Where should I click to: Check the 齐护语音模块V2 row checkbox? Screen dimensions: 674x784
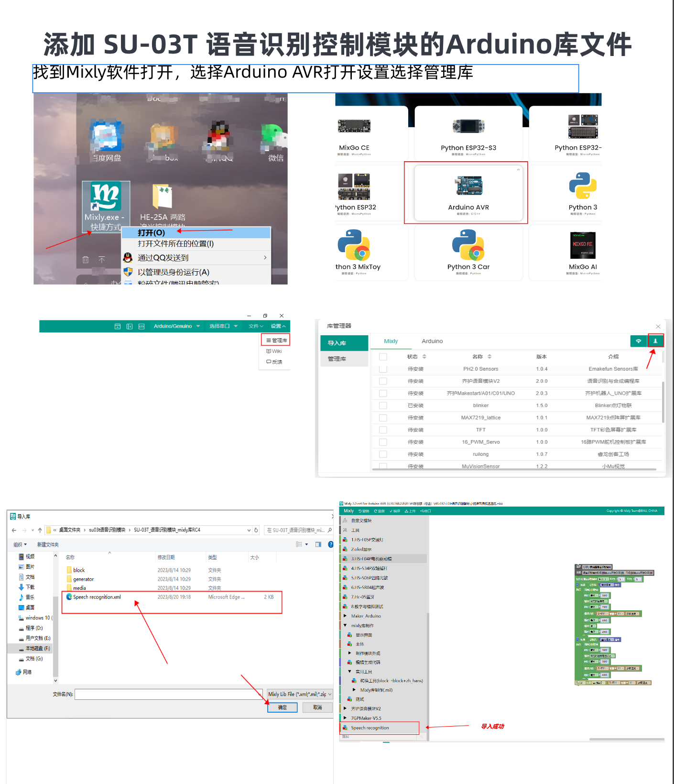pyautogui.click(x=383, y=381)
